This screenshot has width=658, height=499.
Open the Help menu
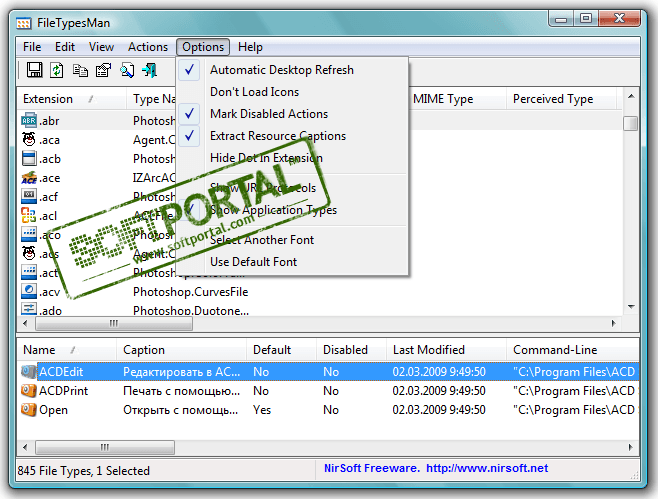click(x=250, y=47)
